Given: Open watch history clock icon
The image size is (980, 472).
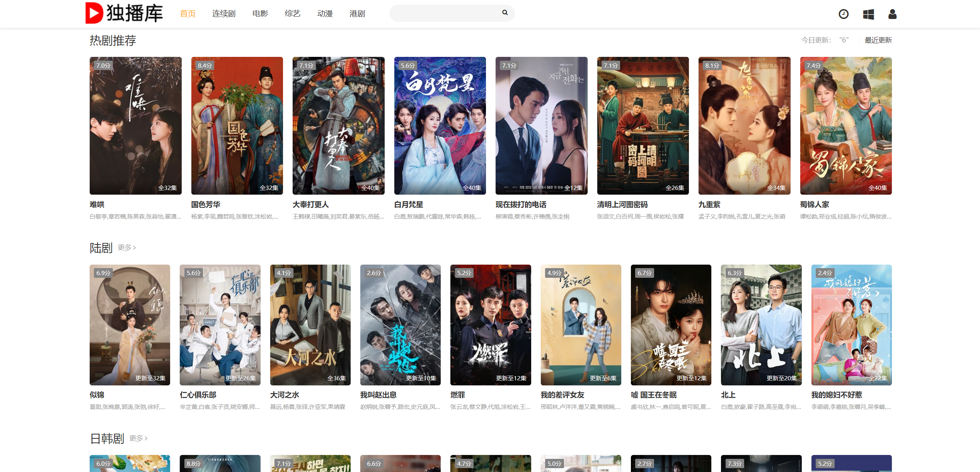Looking at the screenshot, I should pyautogui.click(x=844, y=14).
